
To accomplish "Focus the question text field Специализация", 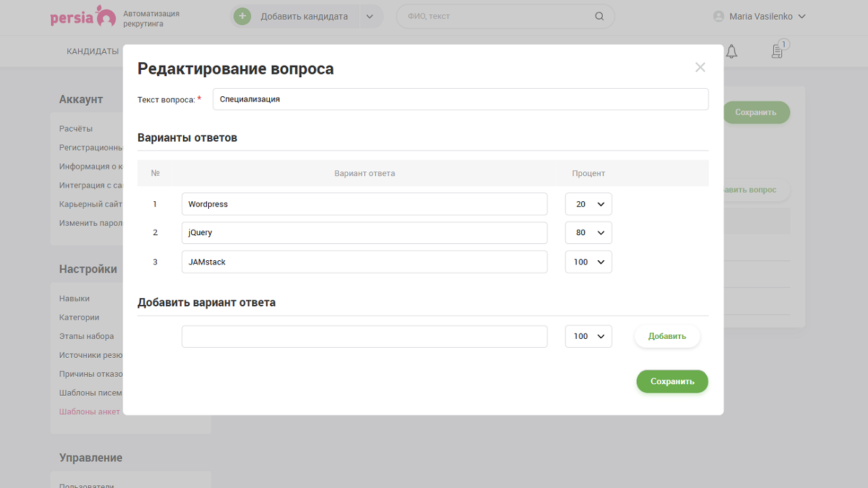I will (x=460, y=99).
